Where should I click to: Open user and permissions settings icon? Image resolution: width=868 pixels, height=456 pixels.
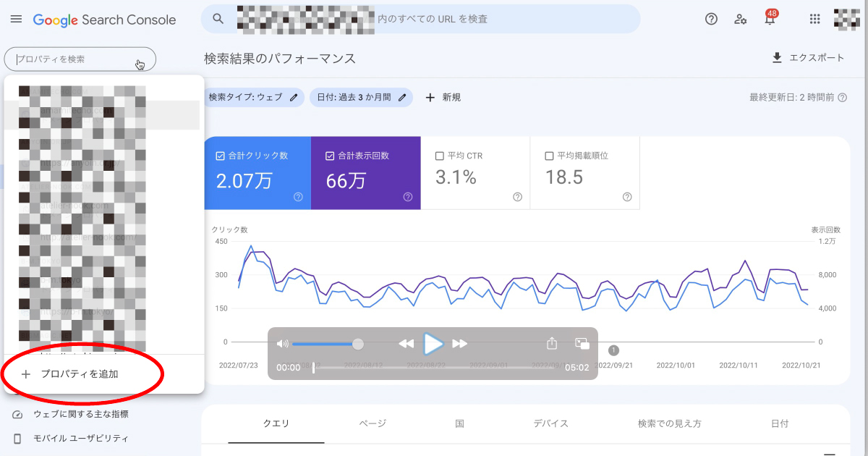pyautogui.click(x=741, y=20)
